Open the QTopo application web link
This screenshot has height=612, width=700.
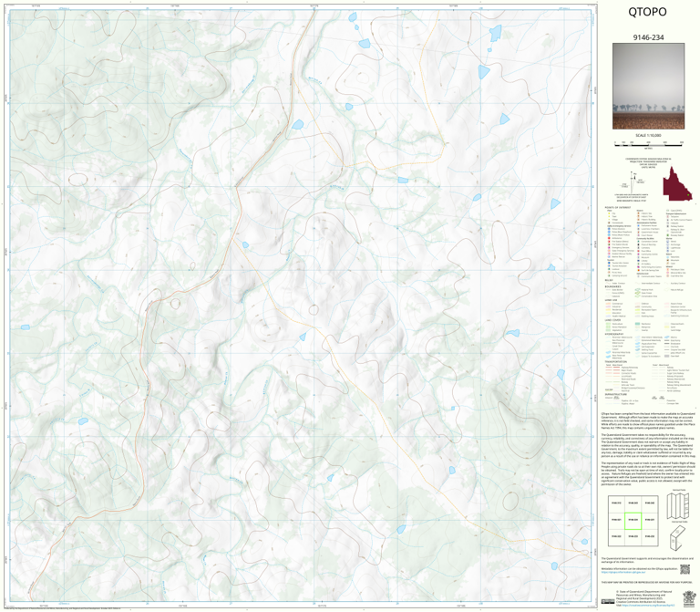click(623, 572)
